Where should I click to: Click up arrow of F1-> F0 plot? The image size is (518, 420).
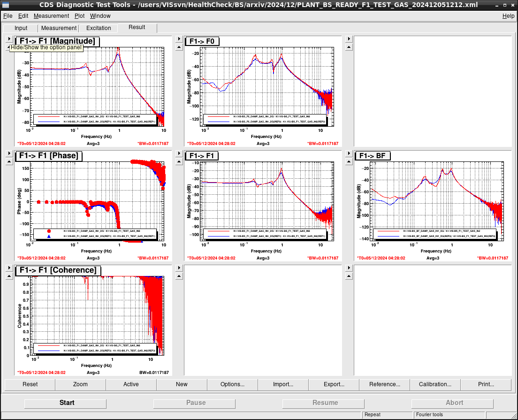179,47
